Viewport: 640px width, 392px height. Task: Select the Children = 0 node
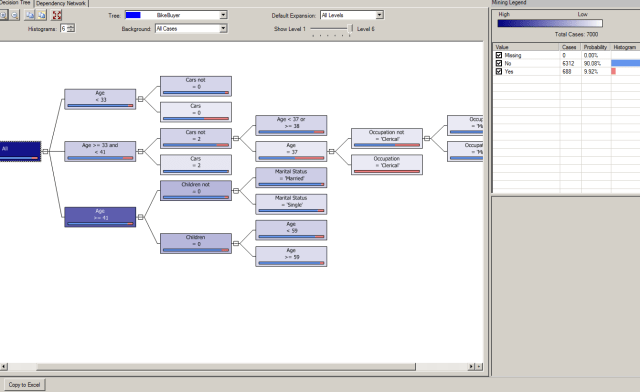click(196, 243)
